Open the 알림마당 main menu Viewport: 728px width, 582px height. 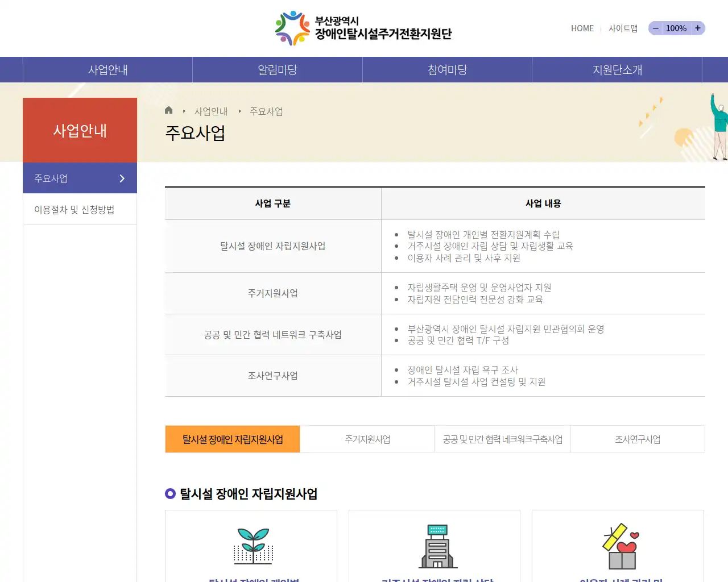(278, 70)
